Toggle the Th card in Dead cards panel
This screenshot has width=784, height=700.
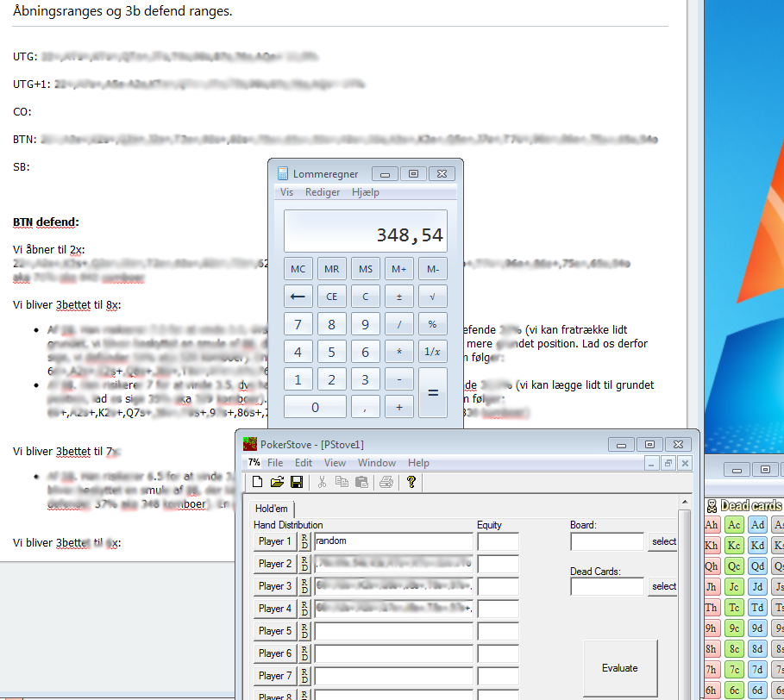click(x=712, y=608)
